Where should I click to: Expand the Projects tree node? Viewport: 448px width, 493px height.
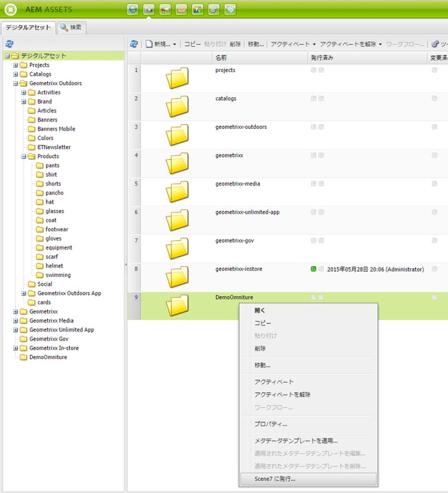pos(16,65)
